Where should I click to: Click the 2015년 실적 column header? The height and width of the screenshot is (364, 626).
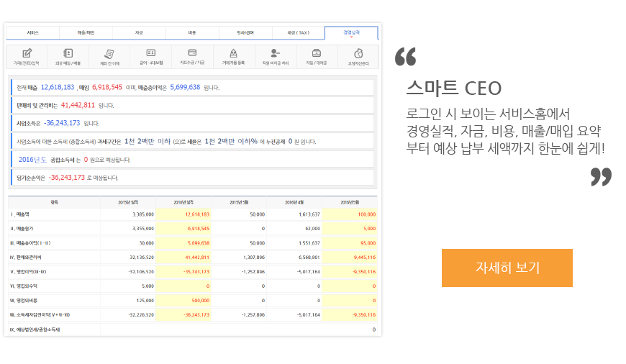click(x=128, y=202)
